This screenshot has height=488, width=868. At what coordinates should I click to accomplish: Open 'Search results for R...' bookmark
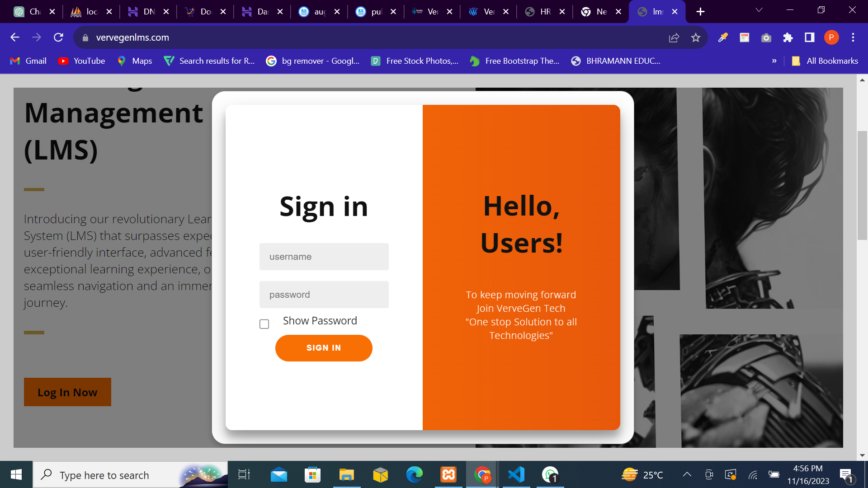[x=209, y=61]
